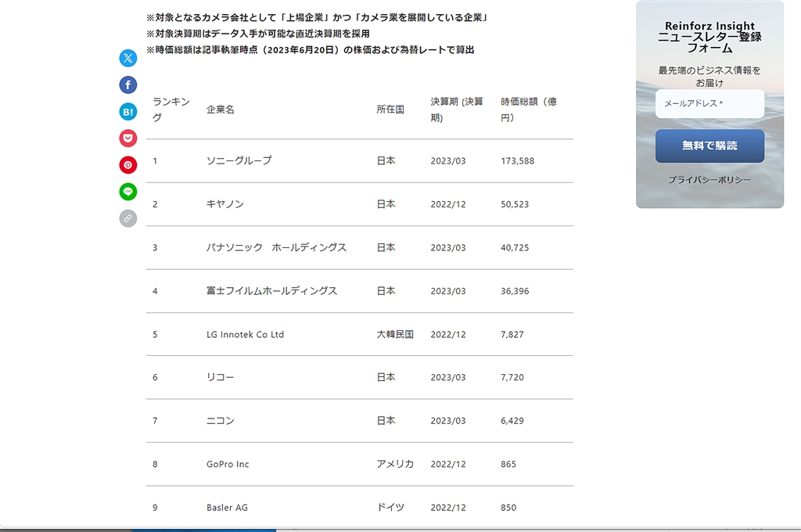Select the 富士フイルムホールディングス cell
This screenshot has width=801, height=532.
[271, 291]
